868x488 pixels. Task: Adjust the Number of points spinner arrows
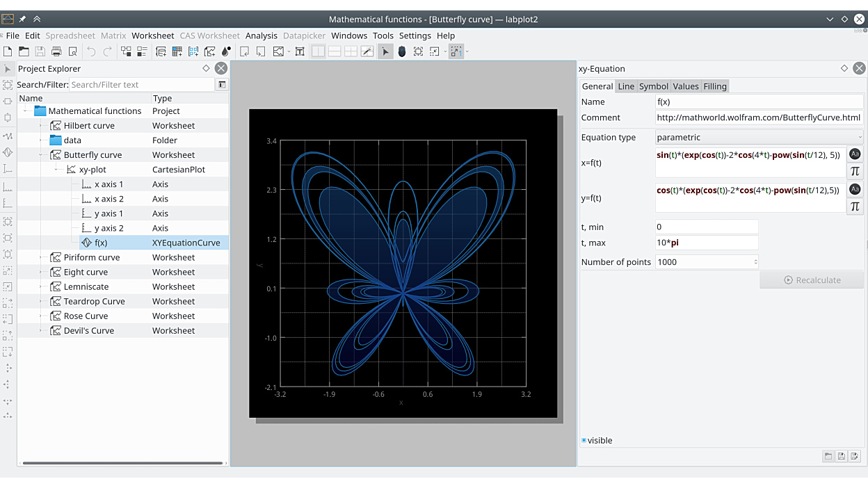(x=755, y=262)
